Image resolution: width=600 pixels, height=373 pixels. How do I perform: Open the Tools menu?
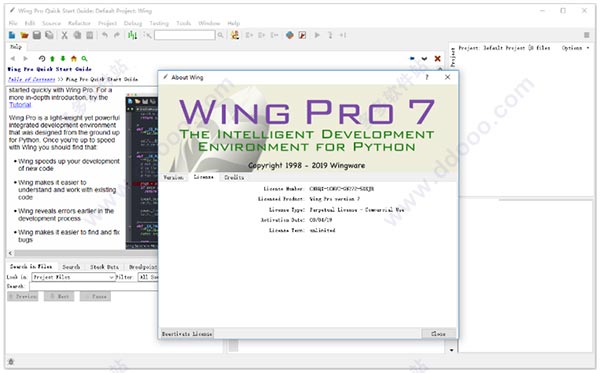point(183,23)
